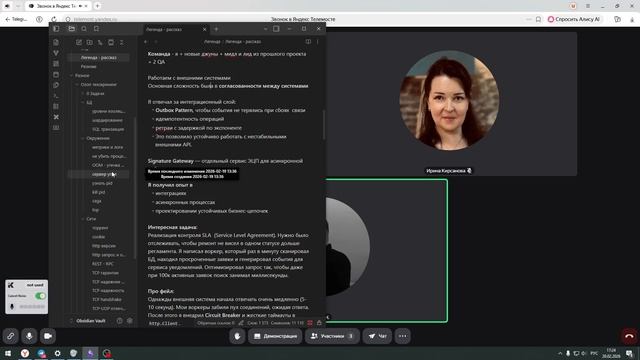Open Obsidian from the Windows taskbar
640x360 pixels.
90,353
